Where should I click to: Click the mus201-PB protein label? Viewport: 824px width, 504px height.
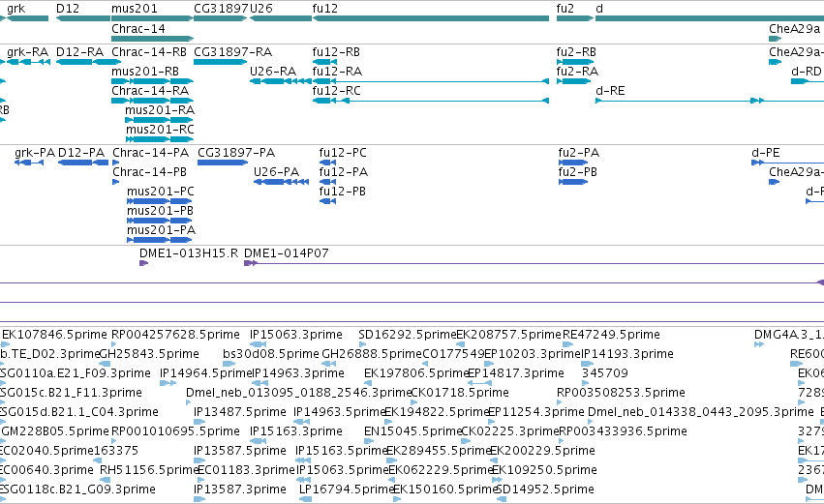[161, 211]
